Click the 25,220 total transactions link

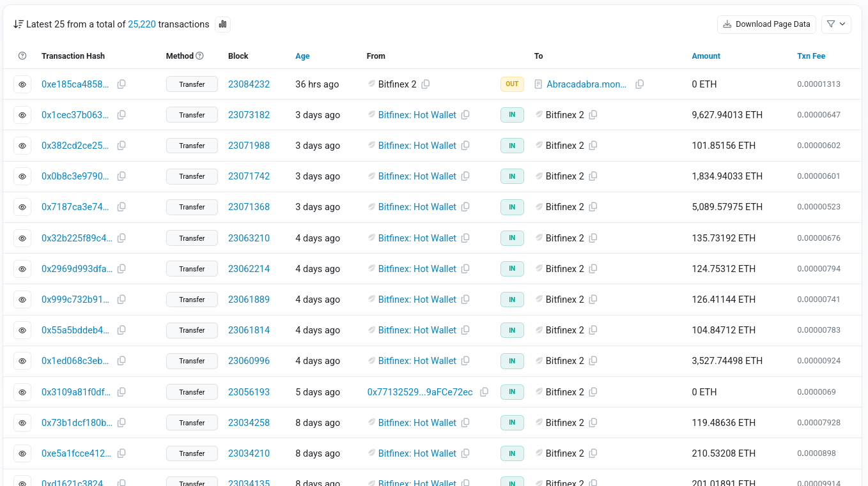click(142, 24)
